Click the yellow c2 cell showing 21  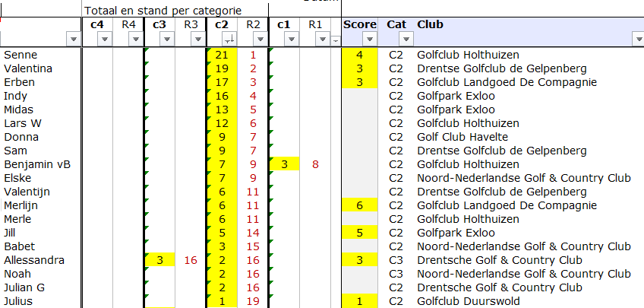[222, 55]
